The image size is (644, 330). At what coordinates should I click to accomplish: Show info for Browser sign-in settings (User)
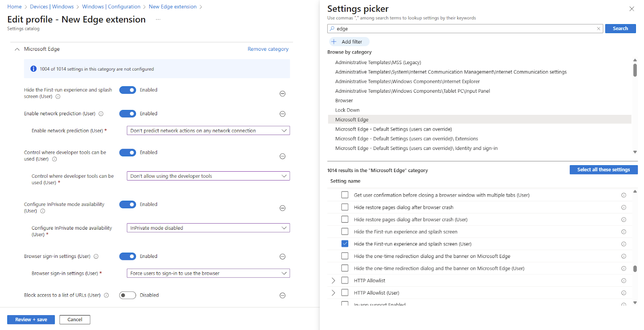pos(96,256)
